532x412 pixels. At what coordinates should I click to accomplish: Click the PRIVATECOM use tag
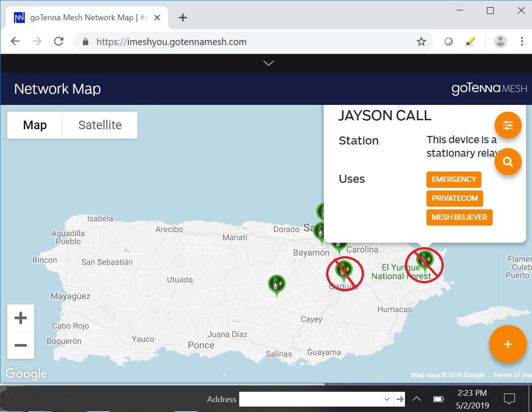coord(455,199)
